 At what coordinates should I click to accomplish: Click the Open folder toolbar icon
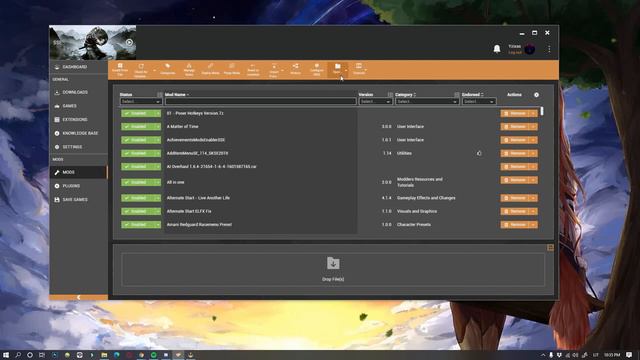tap(337, 69)
